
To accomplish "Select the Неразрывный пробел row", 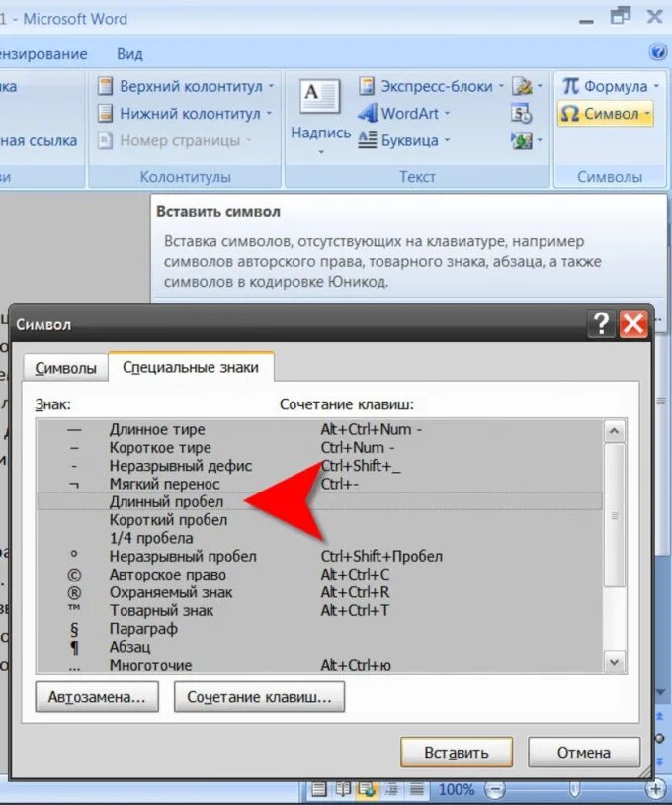I will pyautogui.click(x=319, y=556).
